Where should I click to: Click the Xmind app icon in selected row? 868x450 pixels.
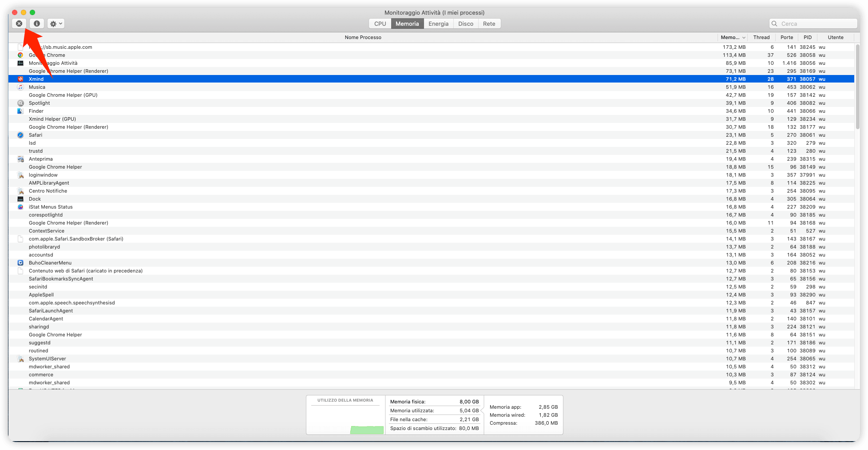pos(20,79)
